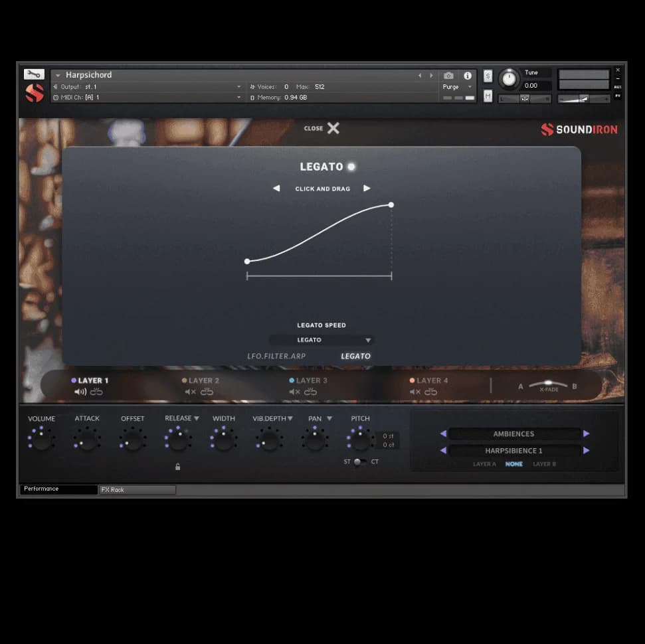Unmute Layer 2 with its speaker icon
645x644 pixels.
click(x=190, y=392)
